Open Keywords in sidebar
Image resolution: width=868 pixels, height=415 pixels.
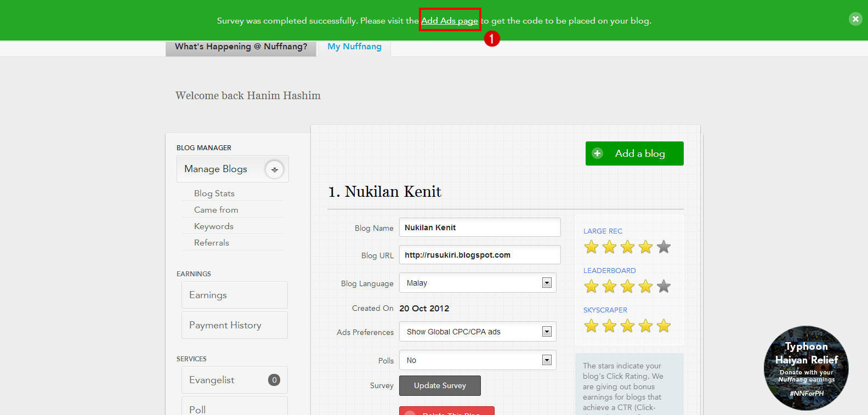point(213,226)
